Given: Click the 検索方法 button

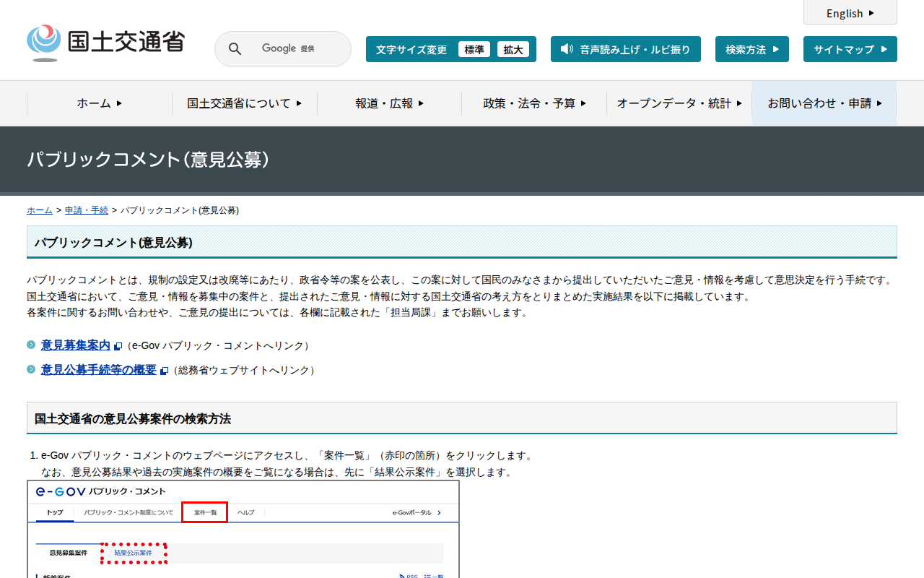Looking at the screenshot, I should (x=751, y=49).
